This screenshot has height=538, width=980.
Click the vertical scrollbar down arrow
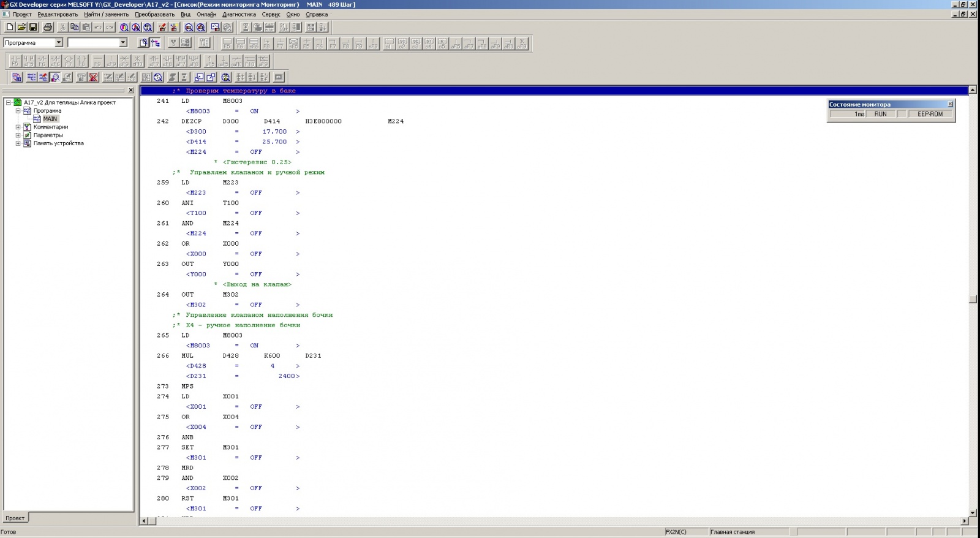(x=973, y=513)
